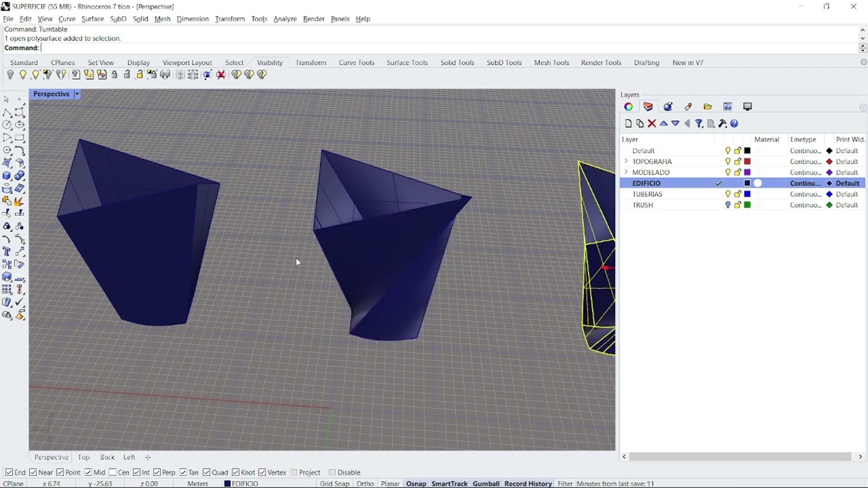Click the TOPOGRAFIA red color swatch
The image size is (868, 488).
point(747,161)
